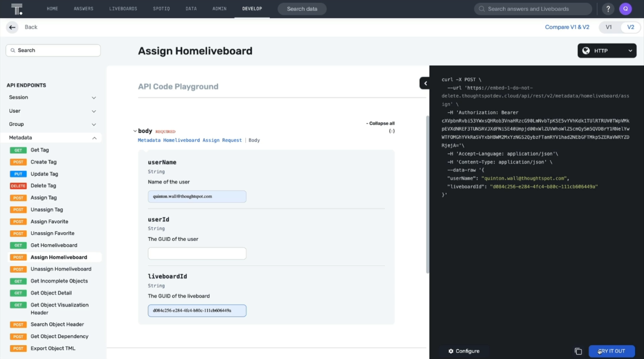The height and width of the screenshot is (359, 644).
Task: Click the ThoughtSpot logo icon
Action: click(x=17, y=9)
